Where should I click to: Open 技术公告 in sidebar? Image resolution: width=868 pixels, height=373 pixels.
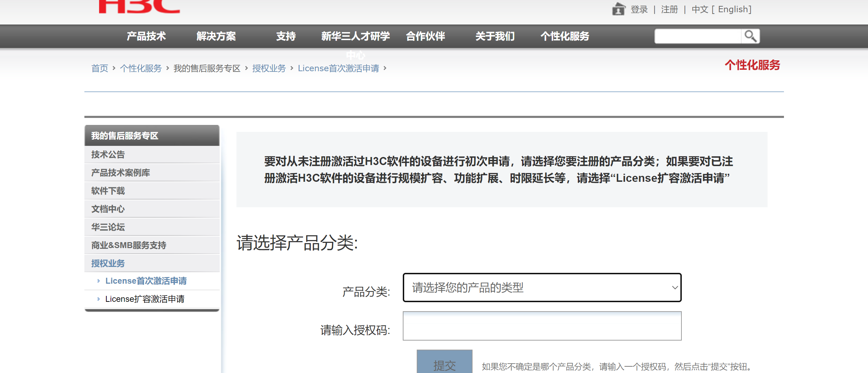coord(152,155)
